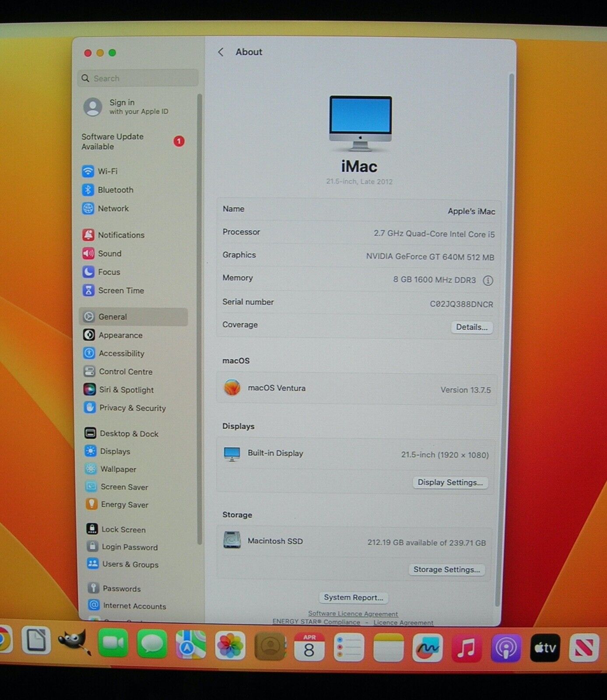Open Screen Time settings
Screen dimensions: 607x700
coord(113,290)
